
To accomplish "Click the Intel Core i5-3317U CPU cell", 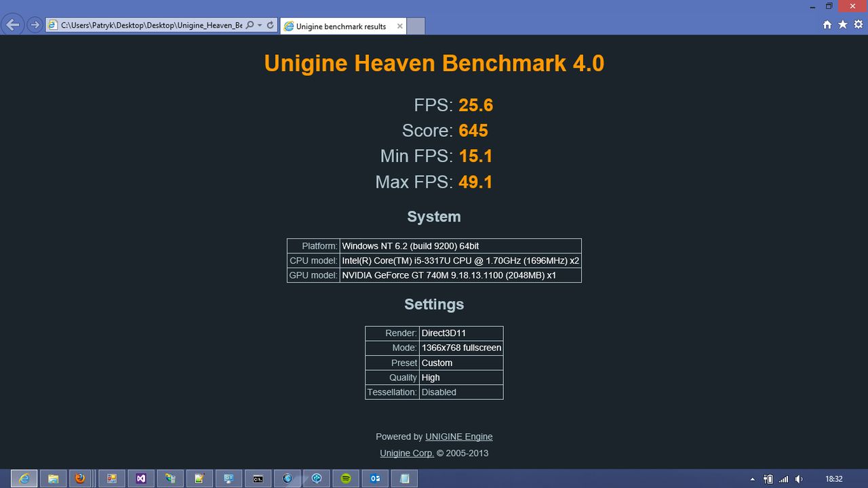I will (460, 260).
